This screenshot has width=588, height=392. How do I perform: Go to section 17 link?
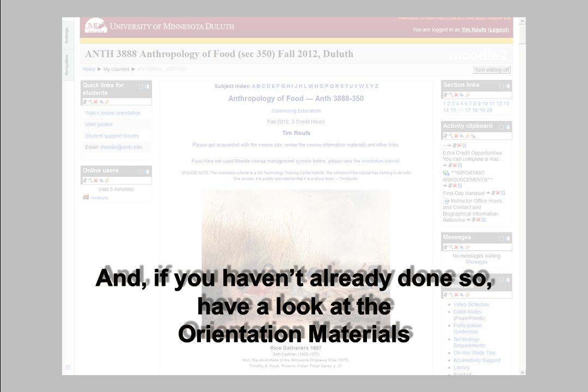tap(468, 111)
